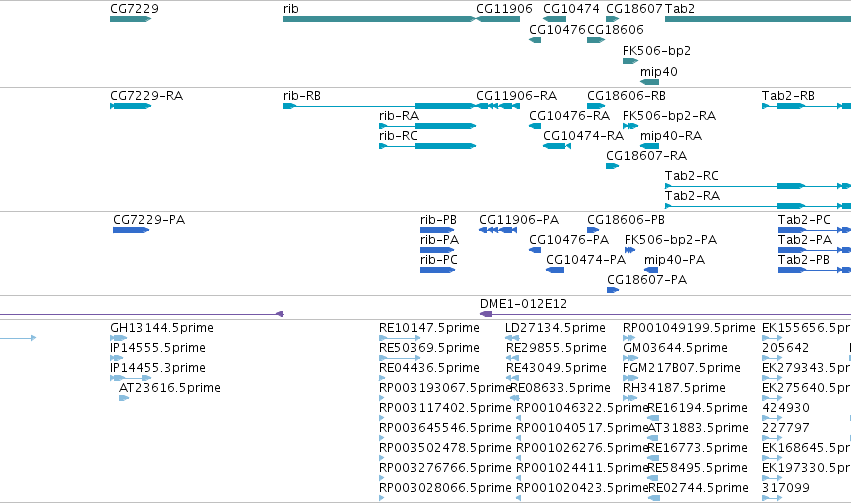Select the Tab2-RC transcript label
This screenshot has height=503, width=851.
pyautogui.click(x=691, y=176)
